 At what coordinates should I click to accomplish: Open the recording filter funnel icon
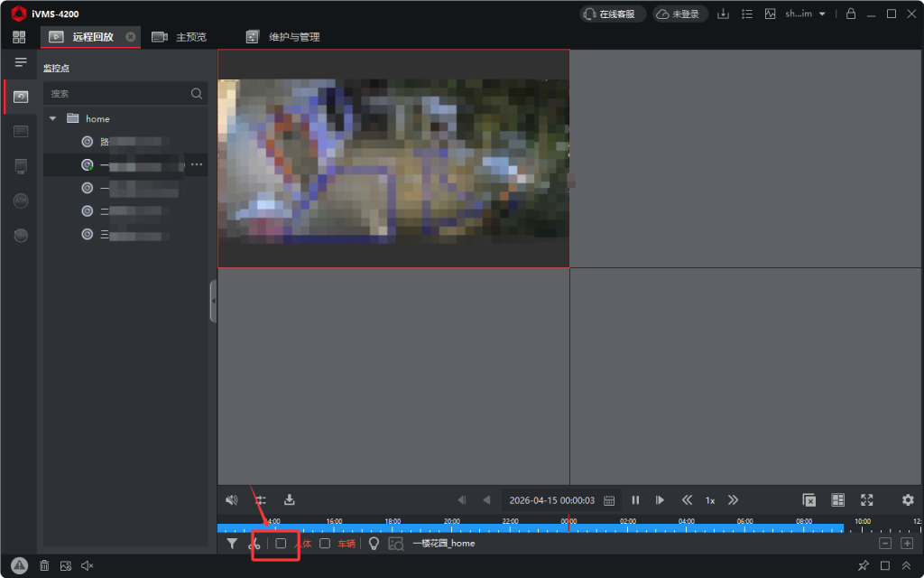click(232, 543)
